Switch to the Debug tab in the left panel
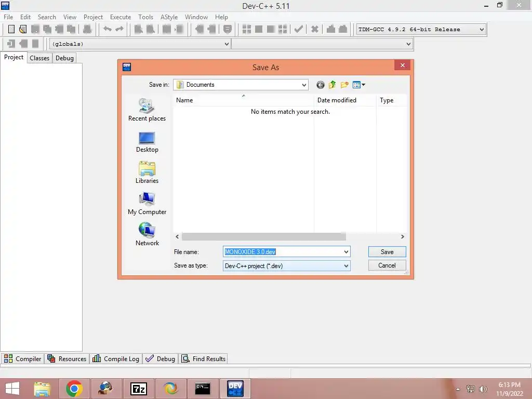Viewport: 532px width, 399px height. (64, 58)
